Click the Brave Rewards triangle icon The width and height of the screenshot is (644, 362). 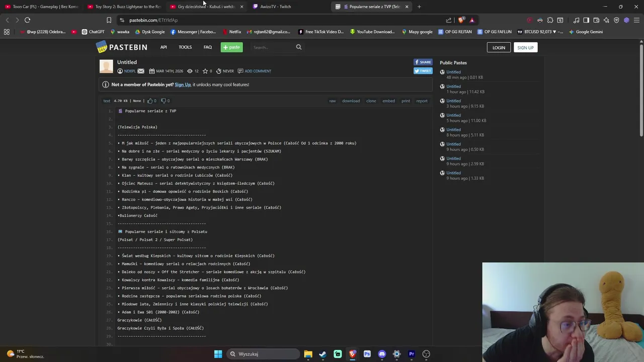(472, 20)
